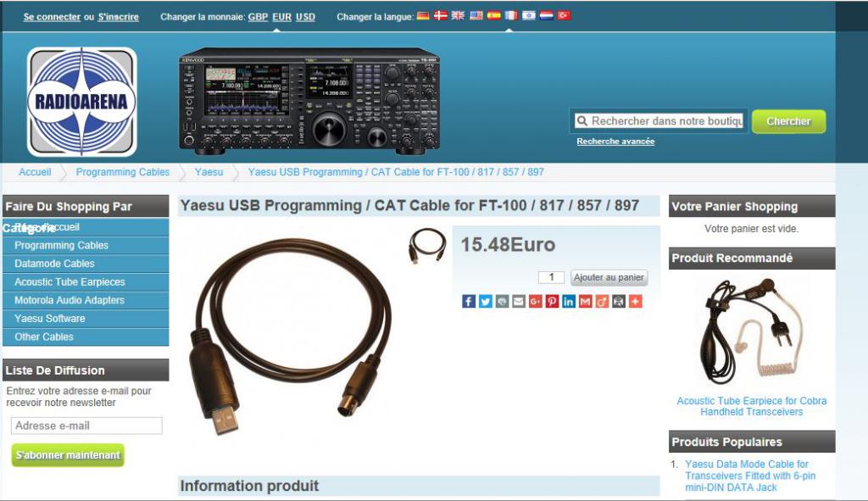Viewport: 868px width, 501px height.
Task: Open Acoustic Tube Earpiece for Cobra link
Action: coord(751,406)
